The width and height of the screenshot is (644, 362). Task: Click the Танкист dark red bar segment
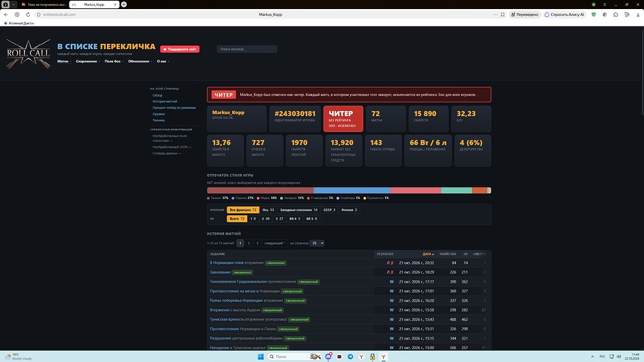[x=260, y=190]
